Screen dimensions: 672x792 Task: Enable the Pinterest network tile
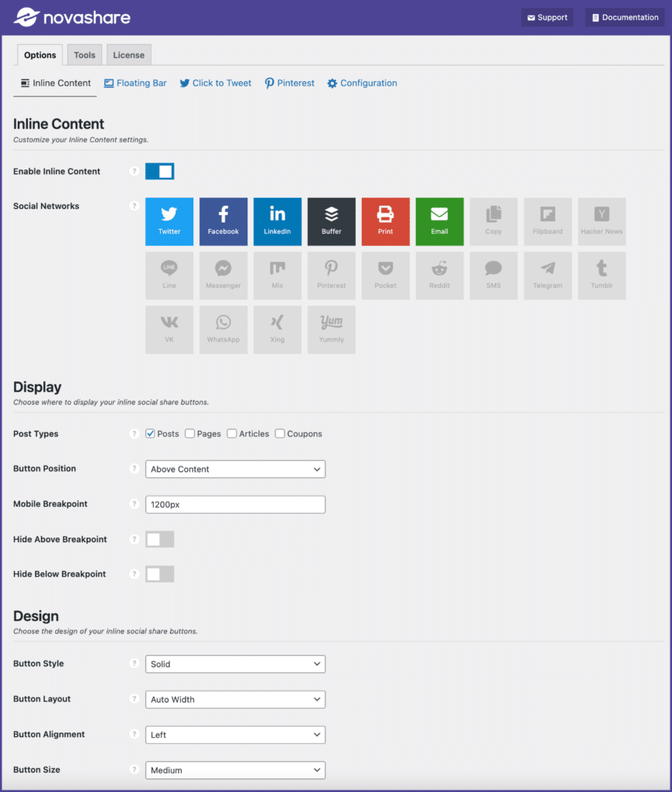point(331,276)
